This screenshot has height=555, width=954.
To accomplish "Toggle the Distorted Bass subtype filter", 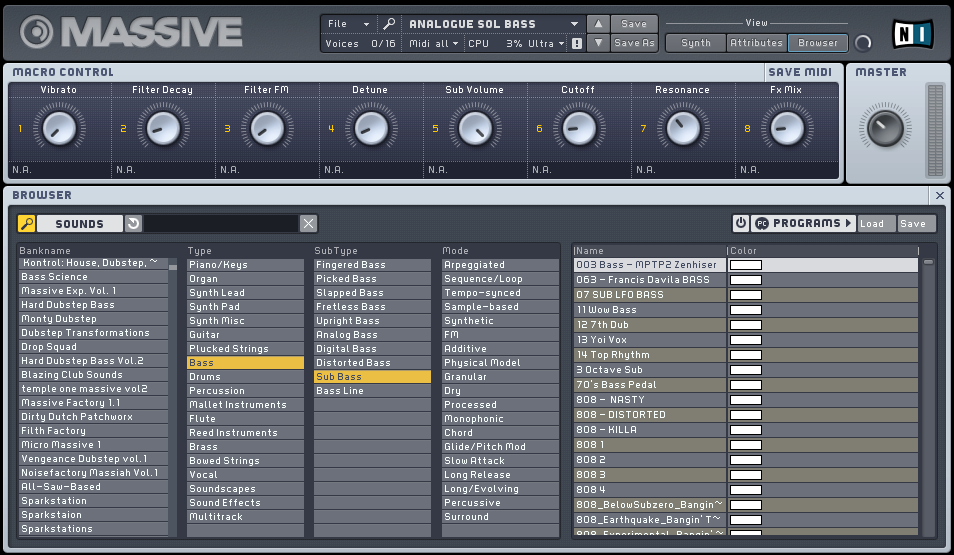I will (372, 363).
